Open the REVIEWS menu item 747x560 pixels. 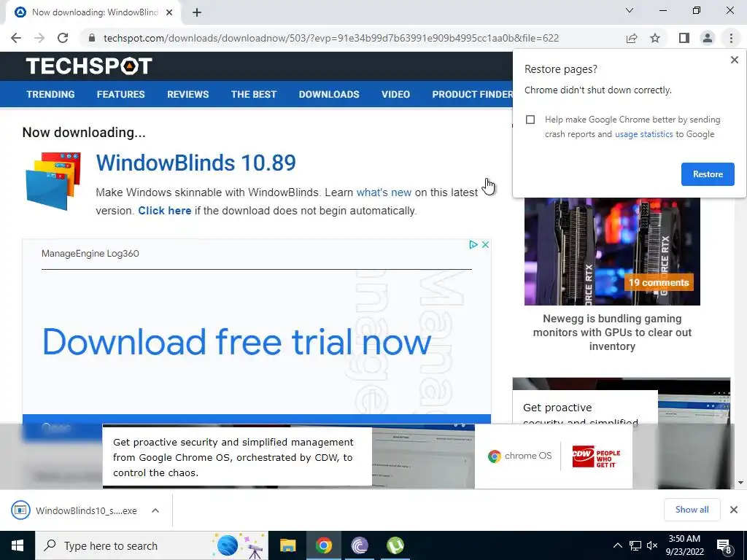[x=187, y=94]
